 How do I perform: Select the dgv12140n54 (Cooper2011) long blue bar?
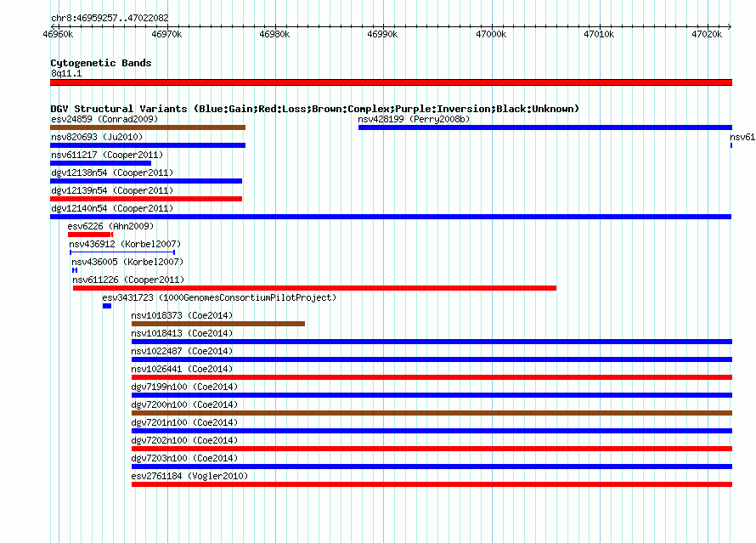[391, 217]
